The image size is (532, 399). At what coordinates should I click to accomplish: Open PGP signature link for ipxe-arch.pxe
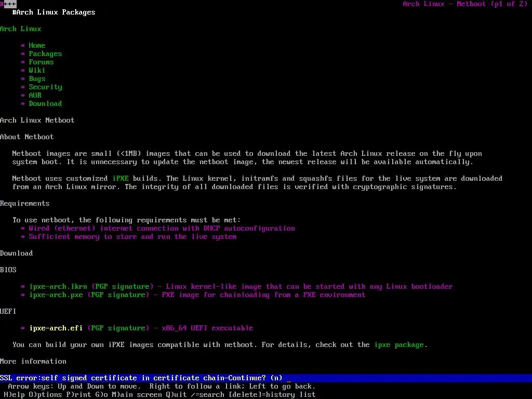tap(118, 295)
